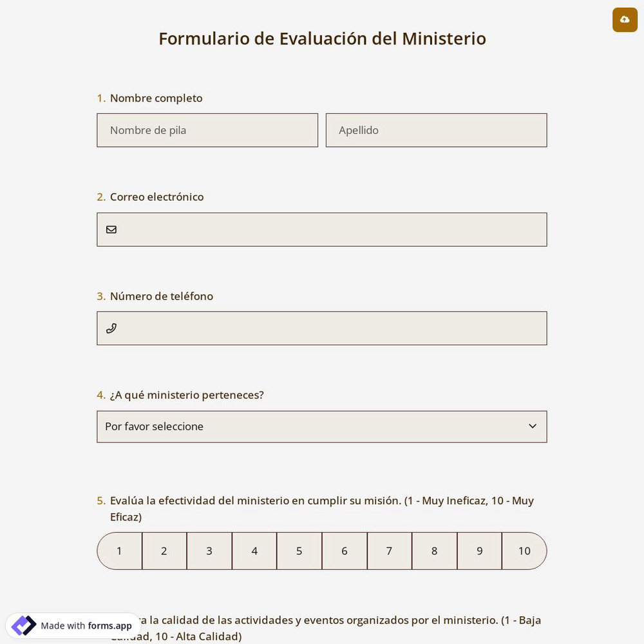Click the 'Nombre de pila' input field
This screenshot has height=644, width=644.
207,130
